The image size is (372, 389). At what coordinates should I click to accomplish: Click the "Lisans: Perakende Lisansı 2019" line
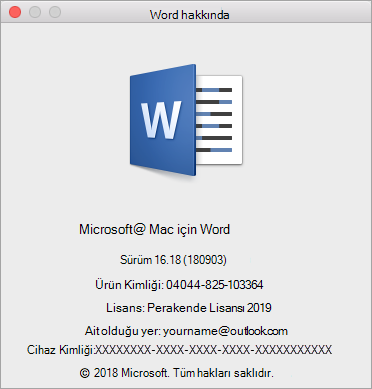(189, 308)
